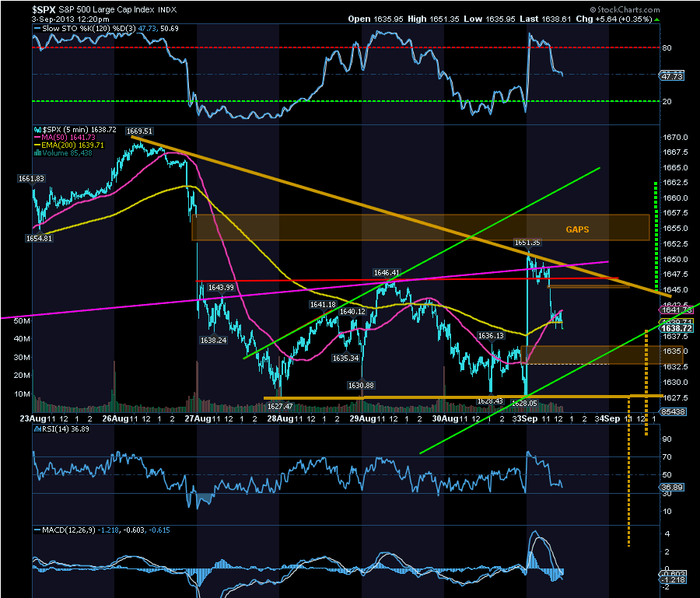This screenshot has height=598, width=700.
Task: Click the 1630.88 price label
Action: [x=361, y=385]
